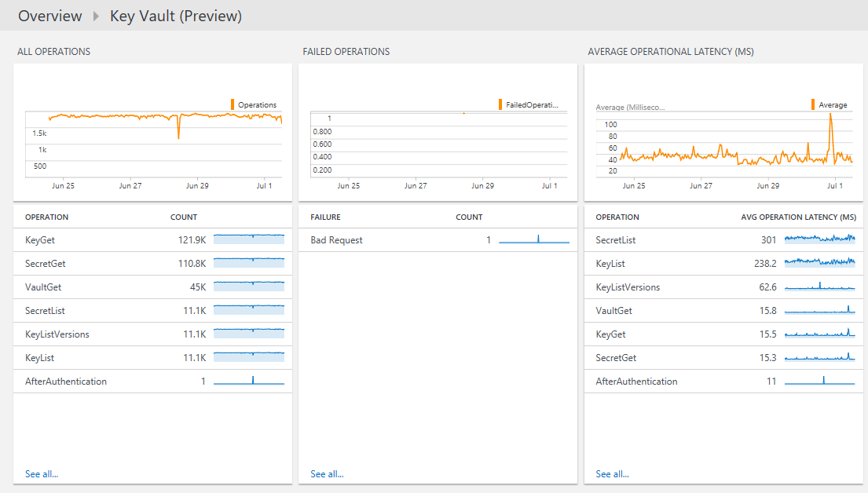See all under Average Operational Latency

612,474
